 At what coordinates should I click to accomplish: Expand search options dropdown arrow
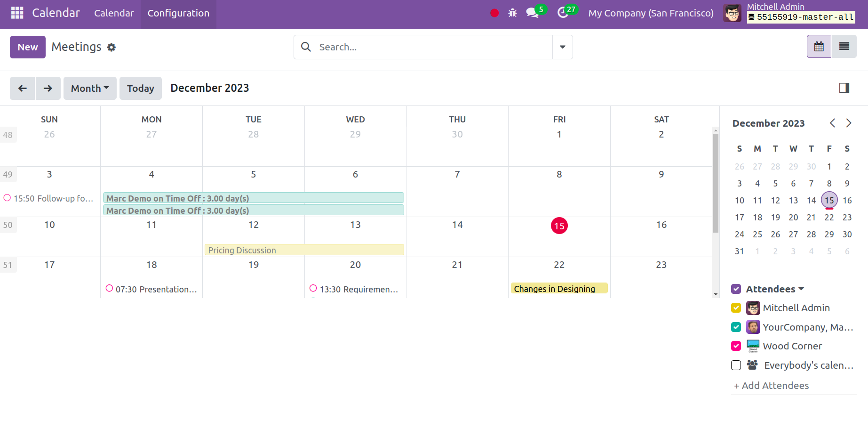(563, 47)
